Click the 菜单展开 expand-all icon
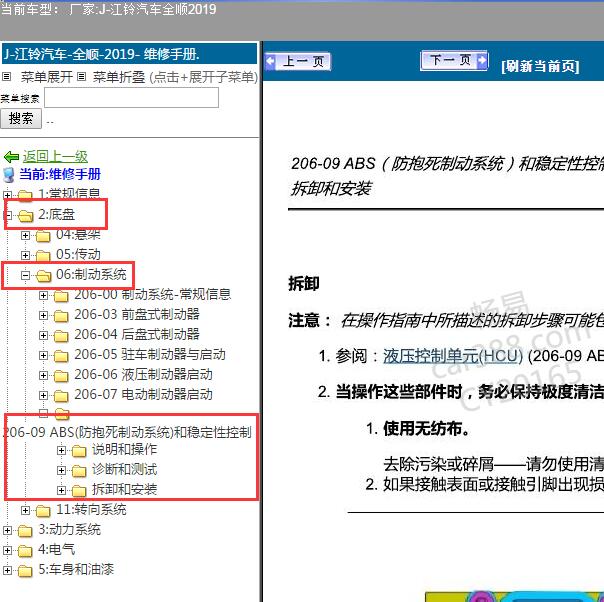 [6, 77]
